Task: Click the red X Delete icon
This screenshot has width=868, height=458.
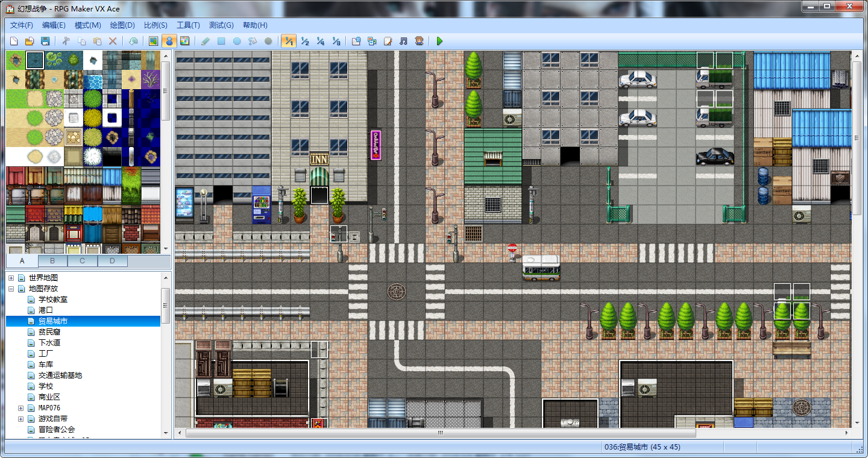Action: tap(113, 41)
